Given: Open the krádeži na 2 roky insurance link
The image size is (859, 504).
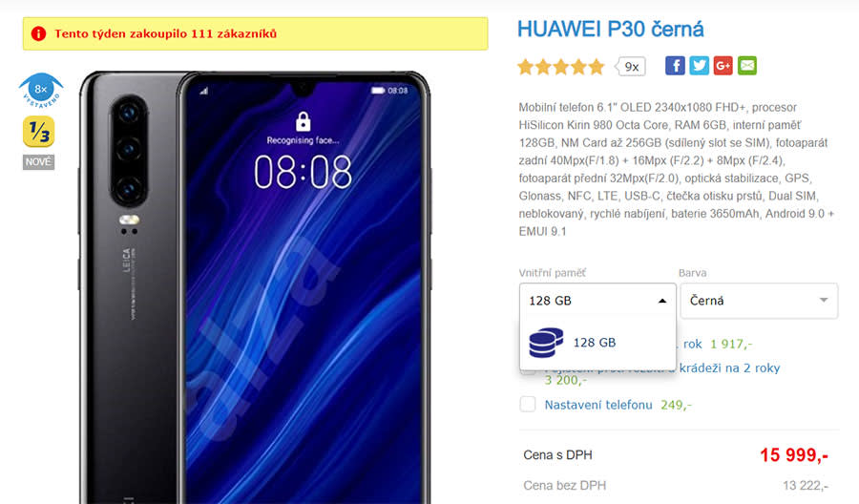Looking at the screenshot, I should coord(730,368).
